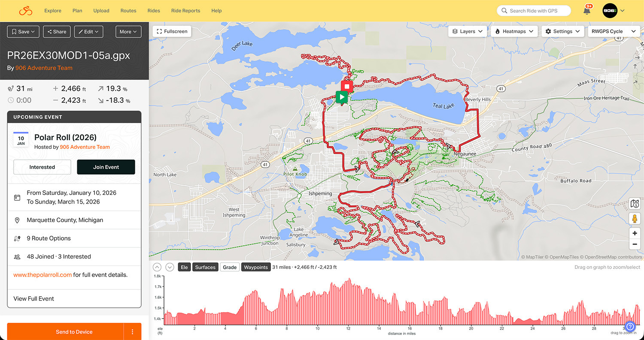Open the help question mark bubble

coord(630,327)
